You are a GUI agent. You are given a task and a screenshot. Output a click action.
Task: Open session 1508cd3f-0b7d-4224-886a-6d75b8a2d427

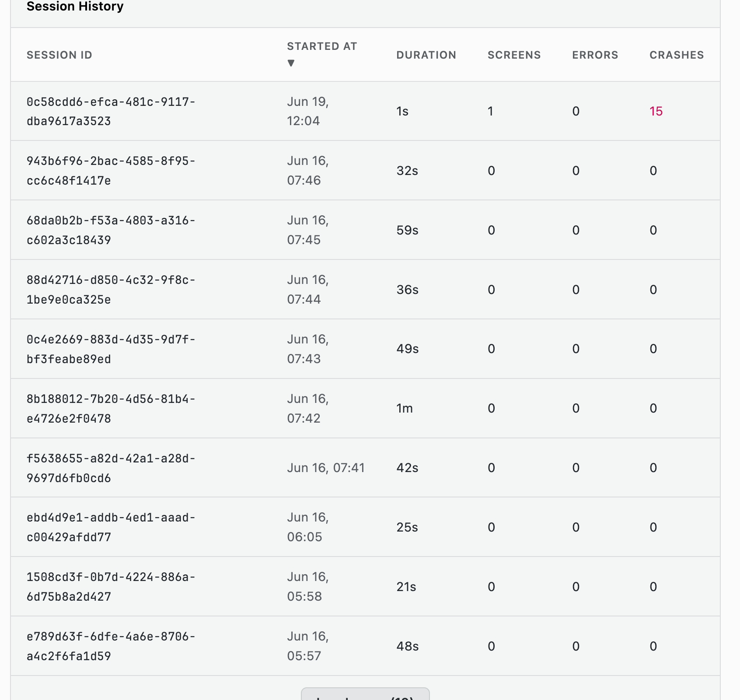(x=111, y=587)
